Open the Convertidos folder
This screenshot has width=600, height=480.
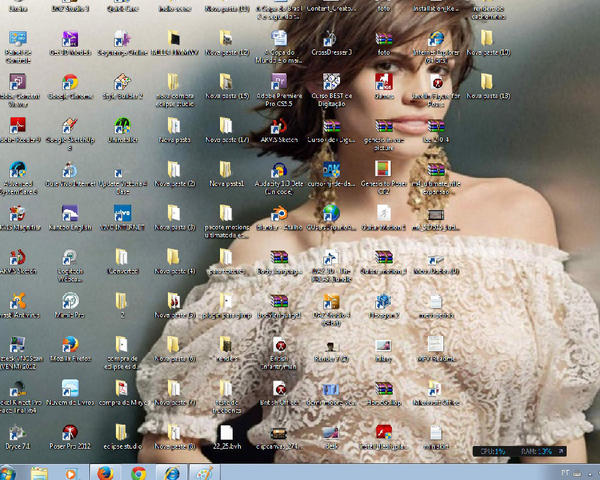pos(122,262)
